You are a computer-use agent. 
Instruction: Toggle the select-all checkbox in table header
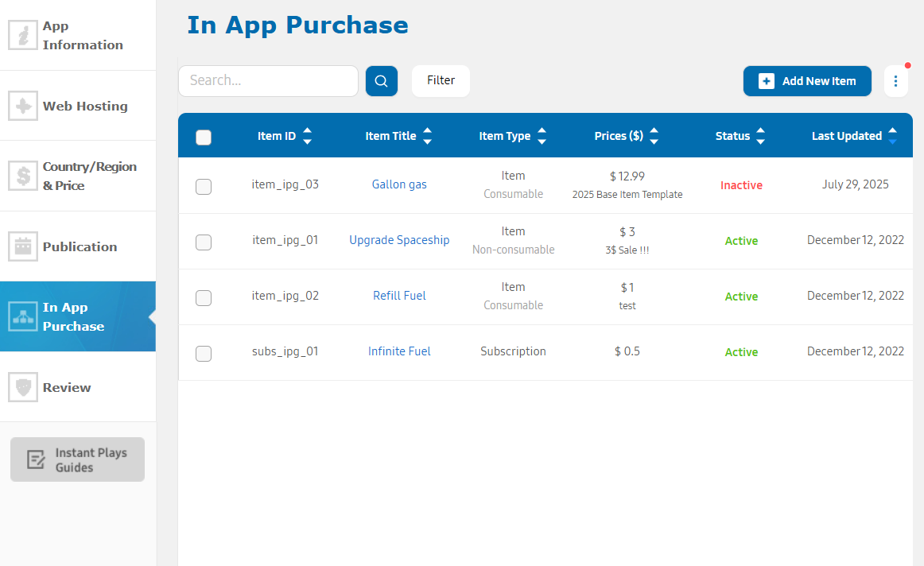[204, 138]
